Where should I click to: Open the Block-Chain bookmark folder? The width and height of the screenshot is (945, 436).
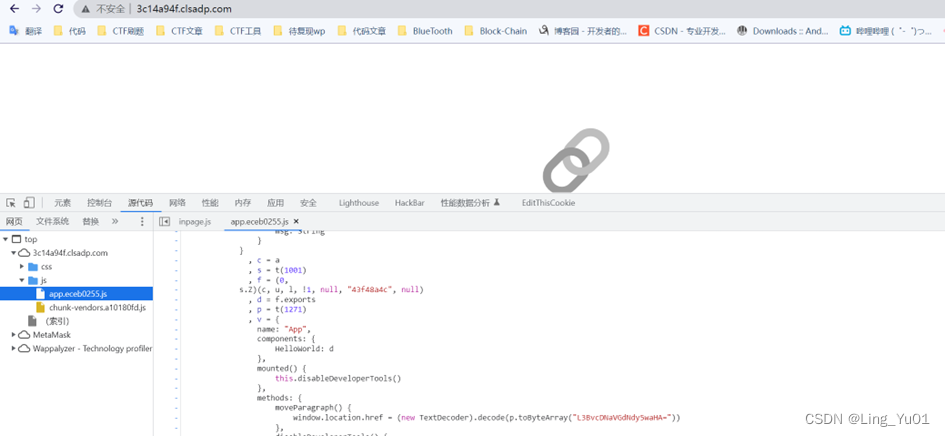(x=495, y=31)
